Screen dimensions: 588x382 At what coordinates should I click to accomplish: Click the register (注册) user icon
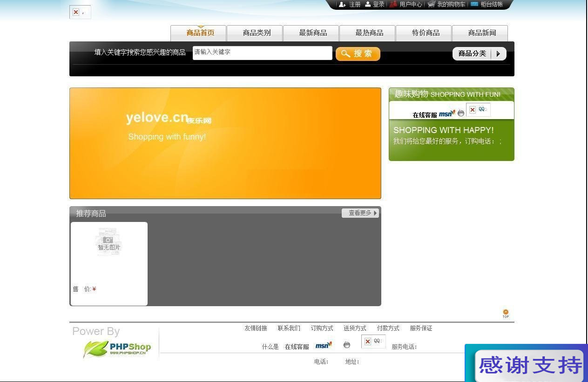(x=342, y=4)
